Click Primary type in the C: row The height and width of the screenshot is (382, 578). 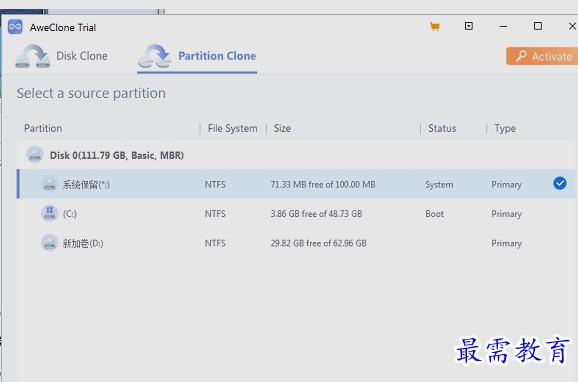[506, 214]
